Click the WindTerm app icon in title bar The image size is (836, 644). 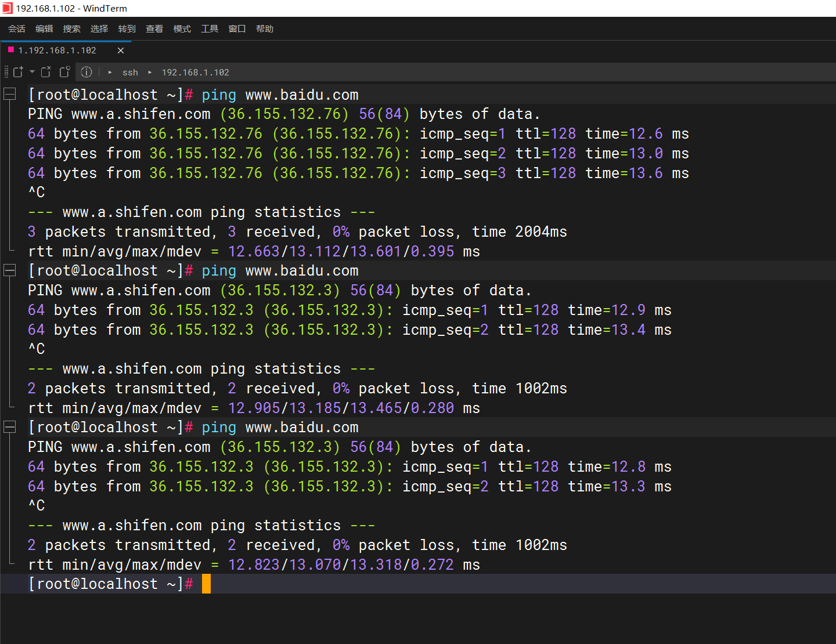click(x=7, y=8)
